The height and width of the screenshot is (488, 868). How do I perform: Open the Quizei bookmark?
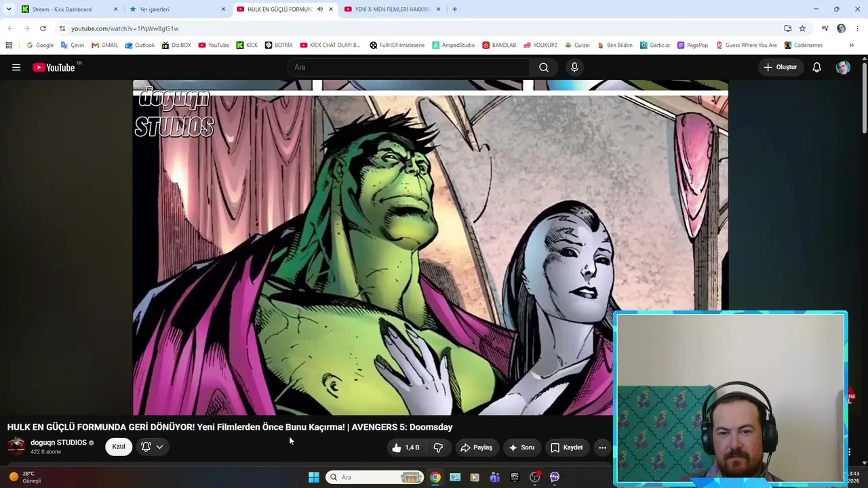[577, 45]
